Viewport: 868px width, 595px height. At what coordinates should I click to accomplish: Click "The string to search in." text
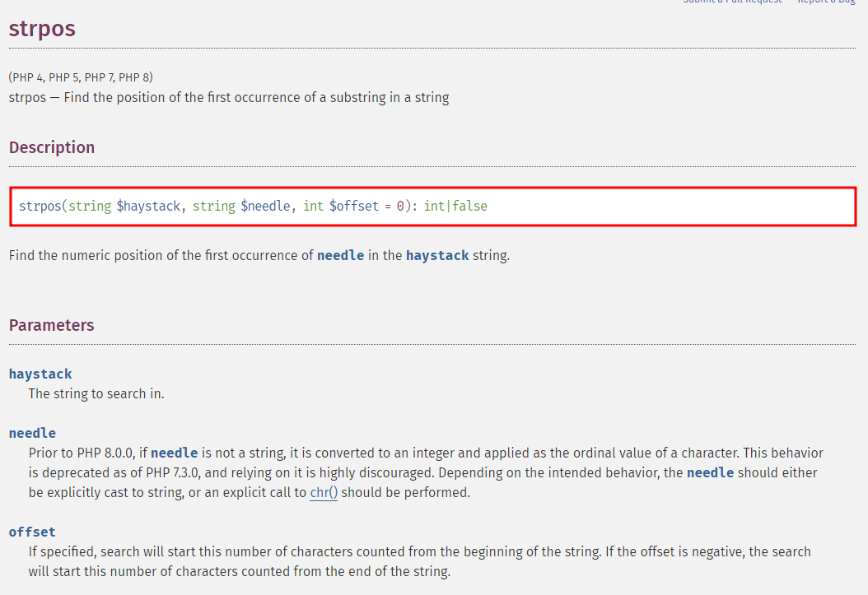[x=96, y=393]
